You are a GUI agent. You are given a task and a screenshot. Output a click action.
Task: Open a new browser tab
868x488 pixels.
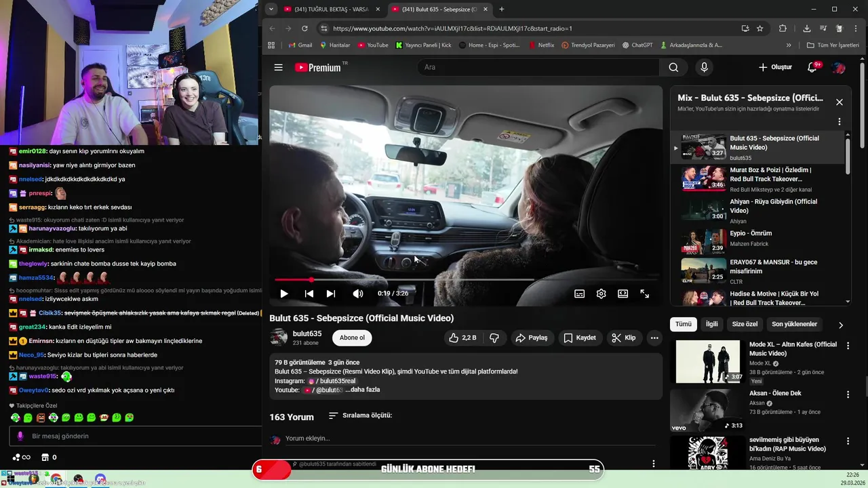[x=502, y=9]
